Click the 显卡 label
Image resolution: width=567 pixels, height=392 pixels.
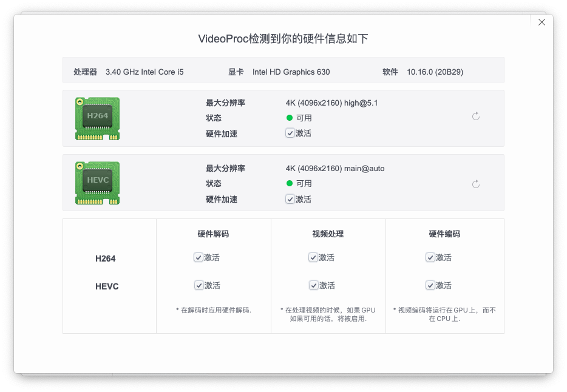(236, 72)
